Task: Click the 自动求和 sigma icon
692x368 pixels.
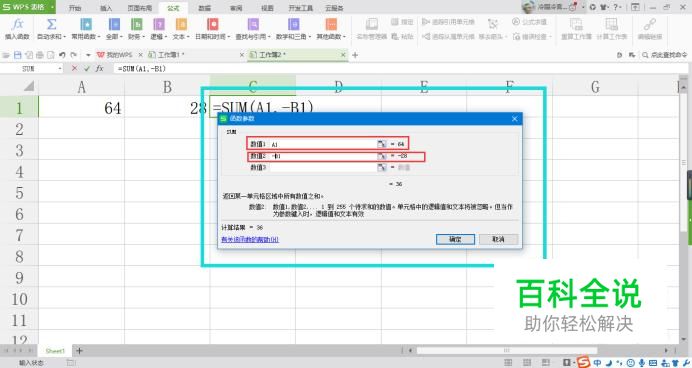Action: [x=51, y=24]
